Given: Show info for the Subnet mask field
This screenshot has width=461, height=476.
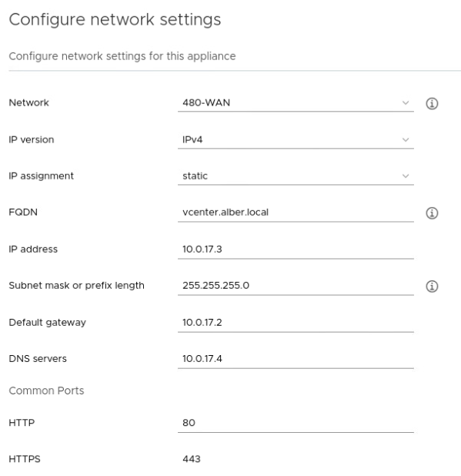Looking at the screenshot, I should pyautogui.click(x=432, y=287).
